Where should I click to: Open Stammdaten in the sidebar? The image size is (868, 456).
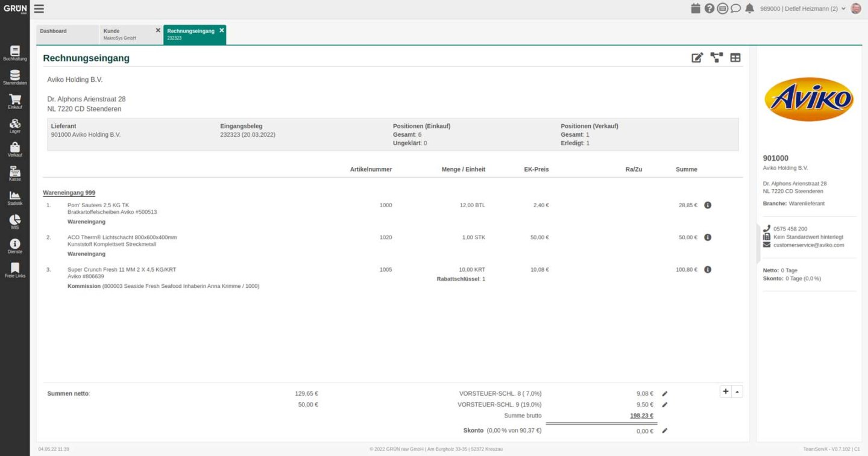pos(15,78)
